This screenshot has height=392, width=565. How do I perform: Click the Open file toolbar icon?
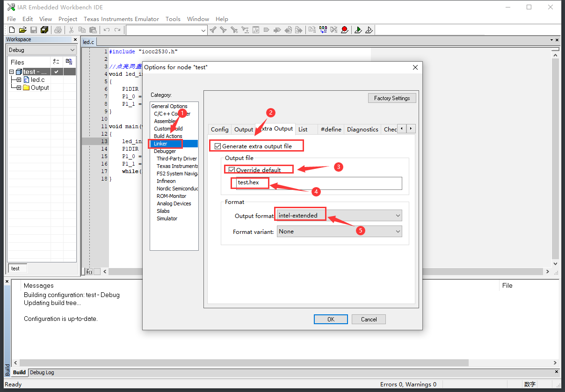pyautogui.click(x=22, y=30)
